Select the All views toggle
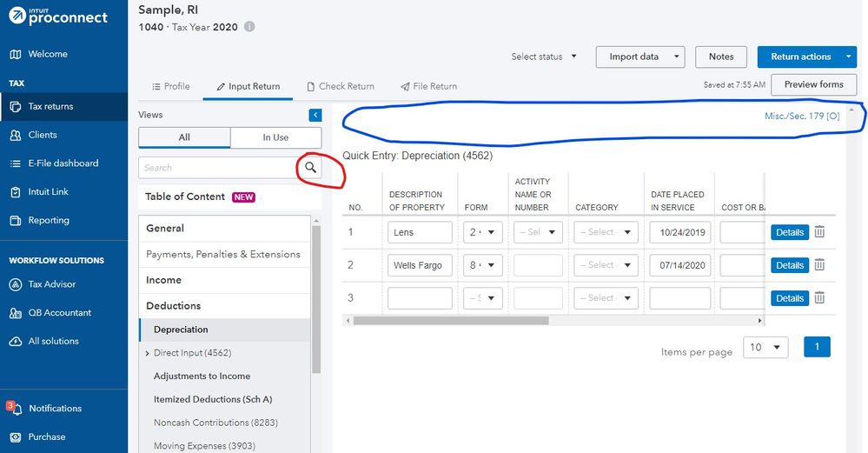The height and width of the screenshot is (453, 868). [x=184, y=137]
